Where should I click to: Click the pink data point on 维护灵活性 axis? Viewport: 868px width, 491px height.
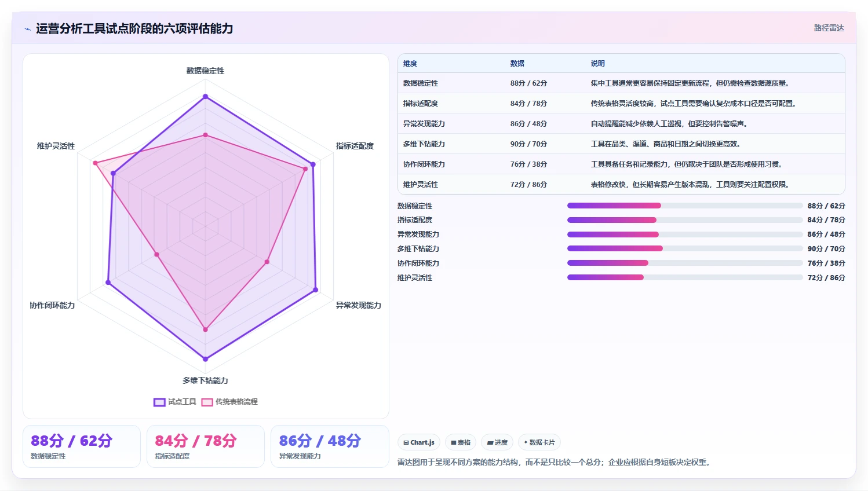pos(96,163)
